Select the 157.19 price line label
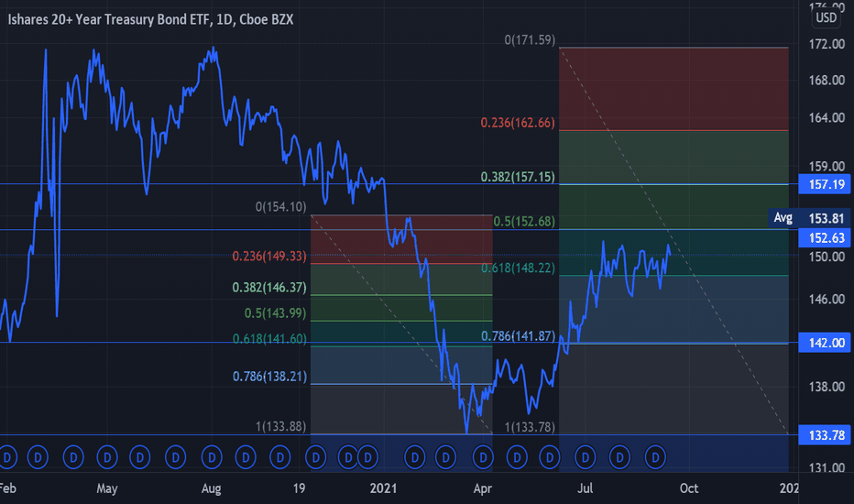The width and height of the screenshot is (854, 504). pos(824,184)
